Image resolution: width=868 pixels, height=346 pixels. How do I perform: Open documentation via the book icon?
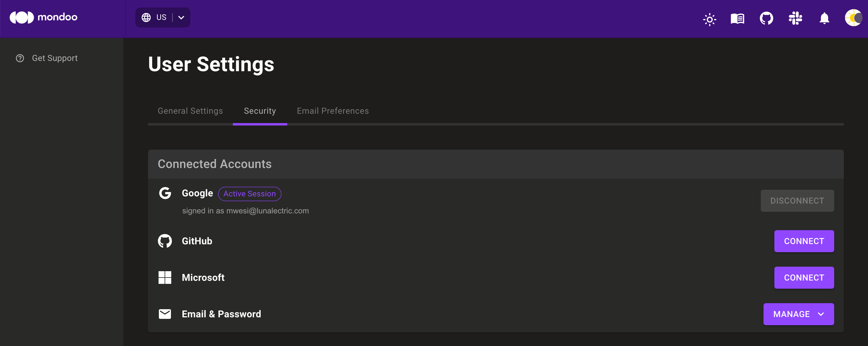(x=737, y=18)
